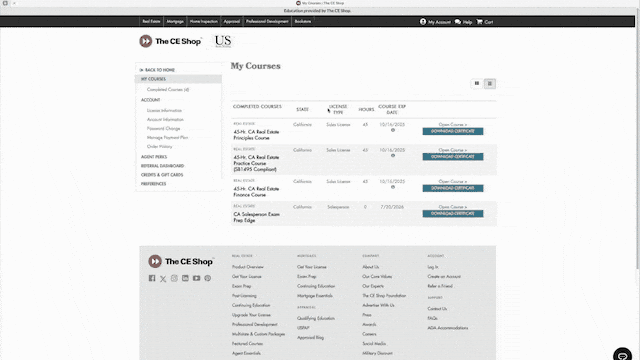Download certificate for CA Real Estate Finance Course
Screen dimensions: 640x360
453,188
